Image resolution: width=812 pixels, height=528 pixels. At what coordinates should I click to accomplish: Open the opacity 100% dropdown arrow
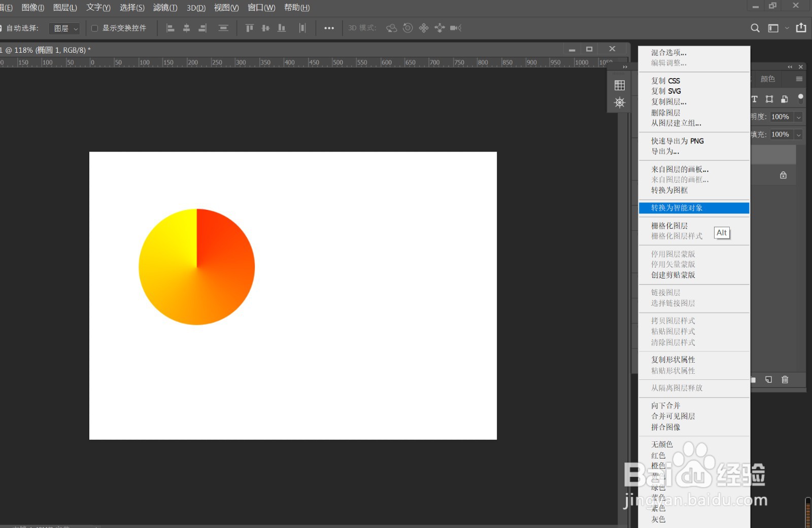[798, 117]
